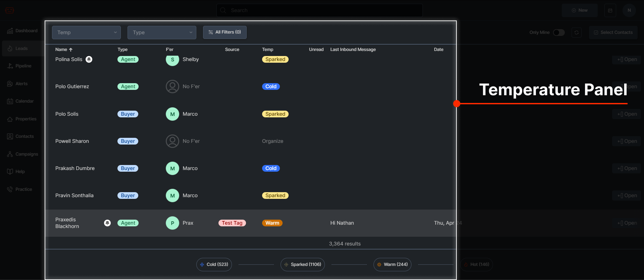
Task: Click the All Filters (0) button
Action: coord(225,32)
